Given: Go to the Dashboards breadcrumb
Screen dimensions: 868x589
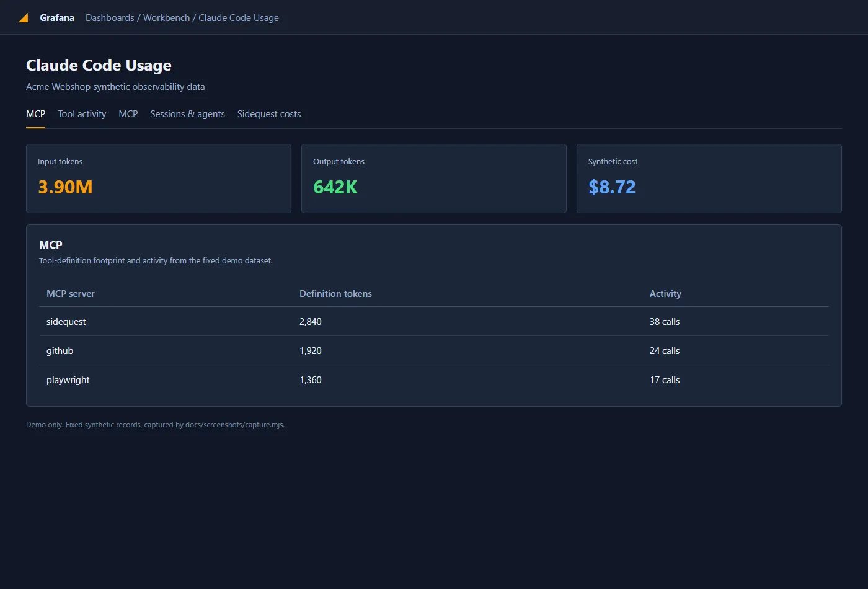Looking at the screenshot, I should (110, 18).
